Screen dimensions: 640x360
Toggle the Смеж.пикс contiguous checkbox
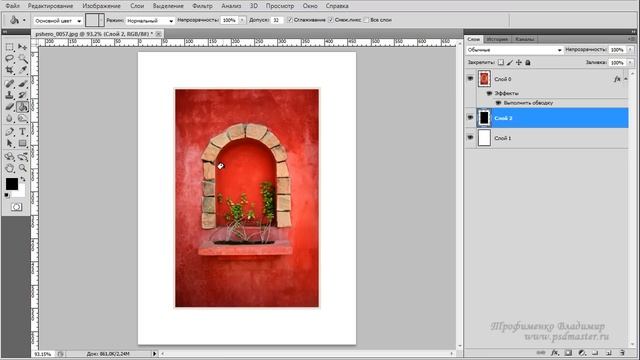(331, 20)
